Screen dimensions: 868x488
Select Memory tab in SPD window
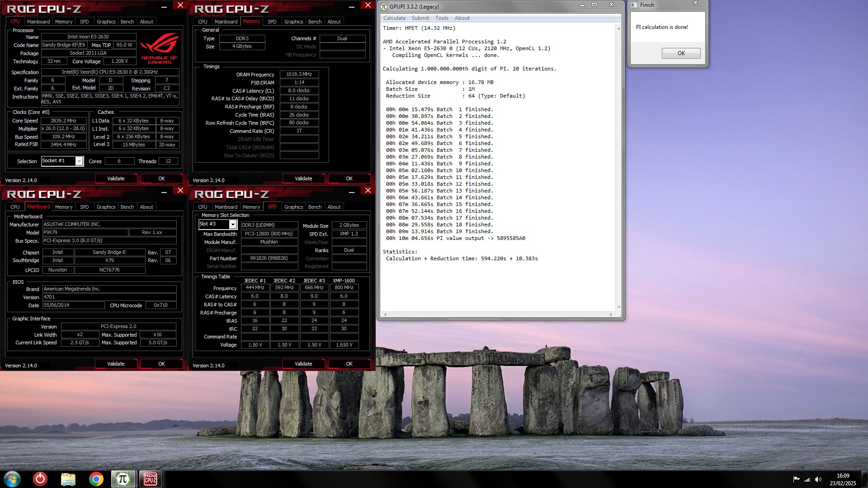coord(251,207)
